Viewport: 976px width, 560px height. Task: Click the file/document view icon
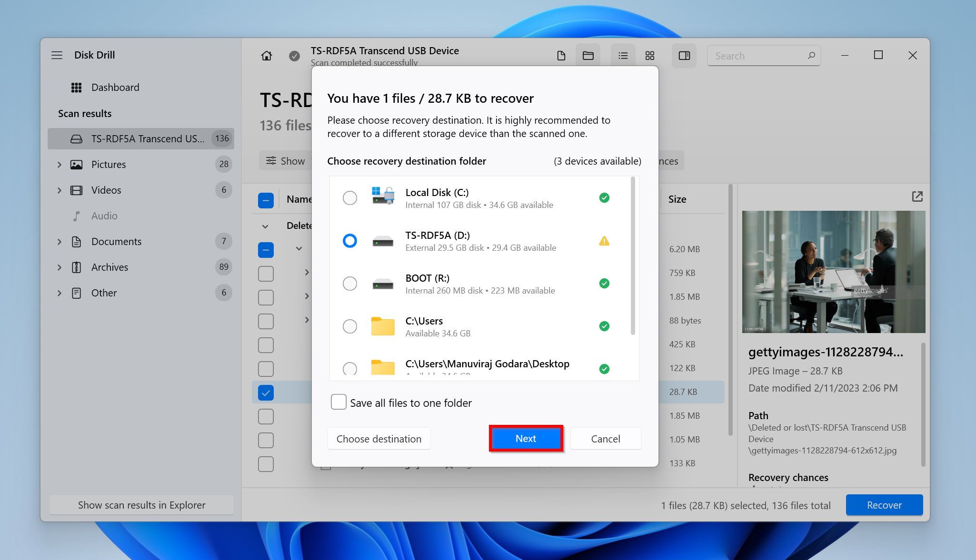[x=561, y=56]
